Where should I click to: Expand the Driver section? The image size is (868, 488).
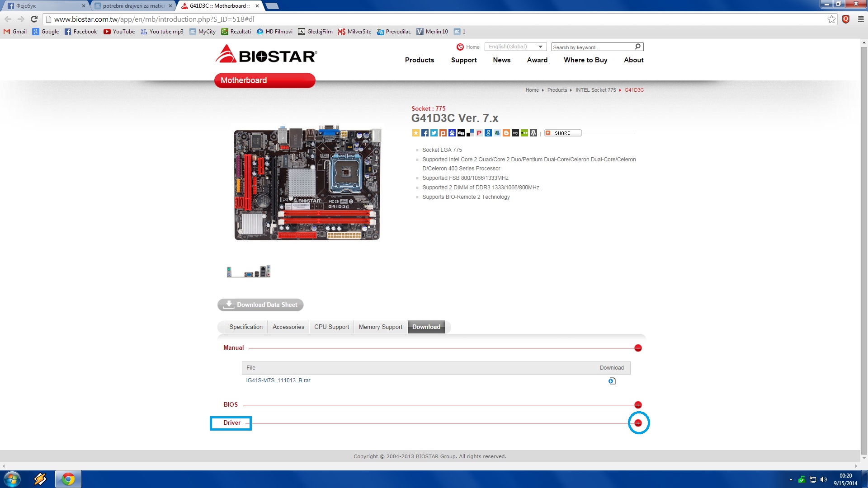pos(638,423)
